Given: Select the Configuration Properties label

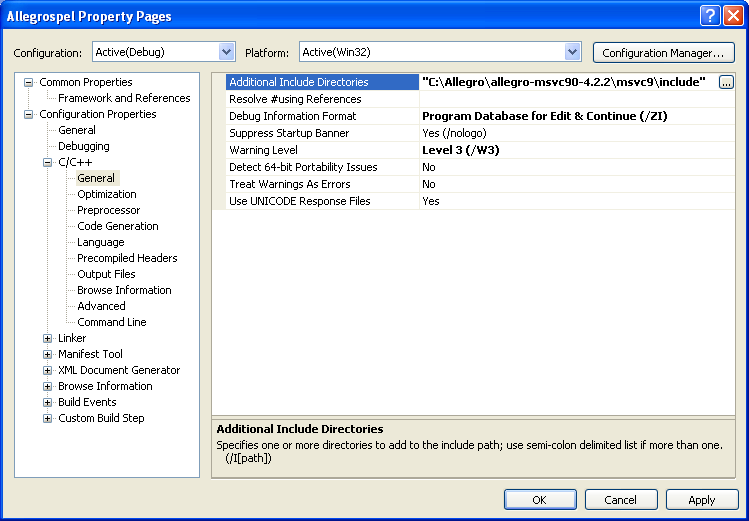Looking at the screenshot, I should click(x=97, y=114).
